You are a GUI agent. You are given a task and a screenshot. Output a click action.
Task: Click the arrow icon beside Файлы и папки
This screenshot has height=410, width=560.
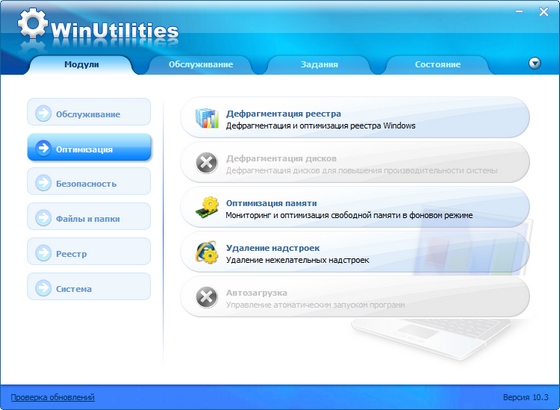(x=44, y=218)
